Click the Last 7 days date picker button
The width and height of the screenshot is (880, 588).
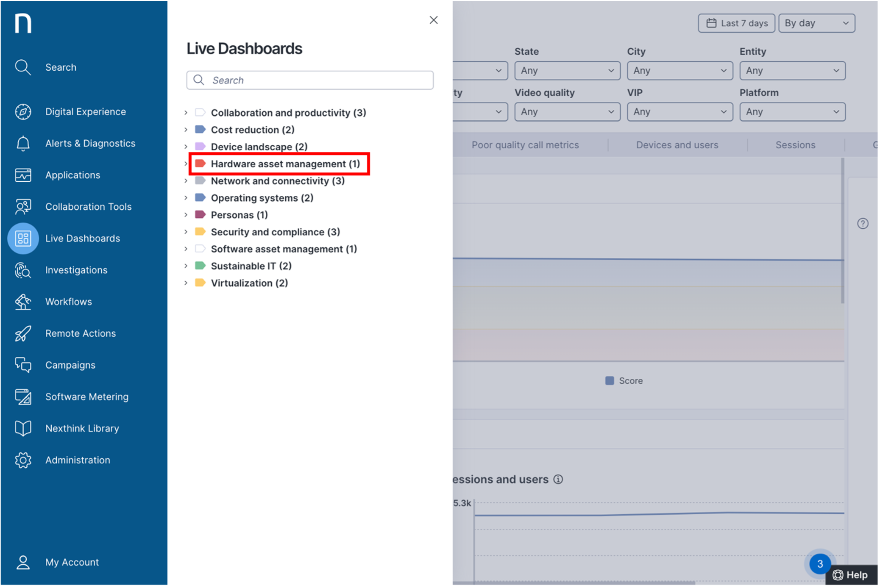[736, 23]
